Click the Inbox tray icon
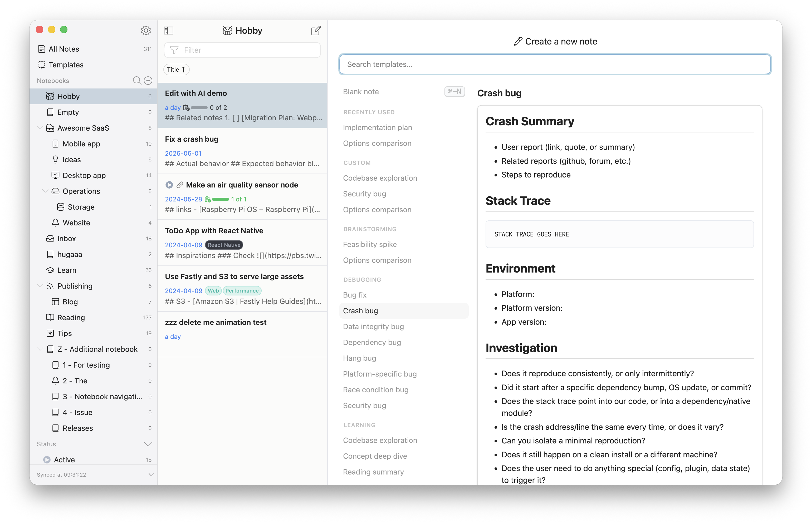This screenshot has height=524, width=812. click(50, 239)
